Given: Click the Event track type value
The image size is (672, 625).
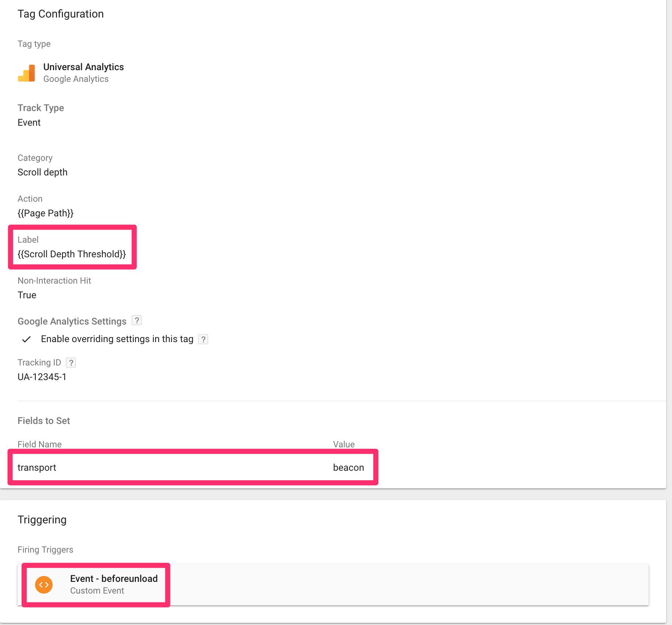Looking at the screenshot, I should pyautogui.click(x=29, y=122).
